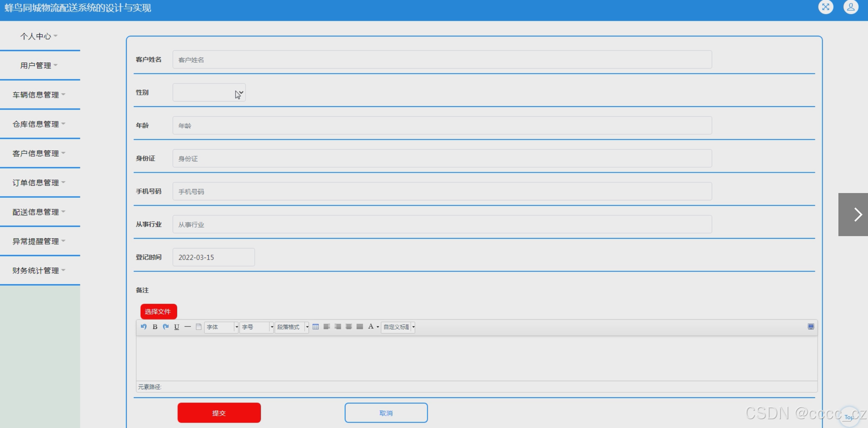Viewport: 868px width, 428px height.
Task: Toggle bold formatting in the editor
Action: click(x=155, y=326)
